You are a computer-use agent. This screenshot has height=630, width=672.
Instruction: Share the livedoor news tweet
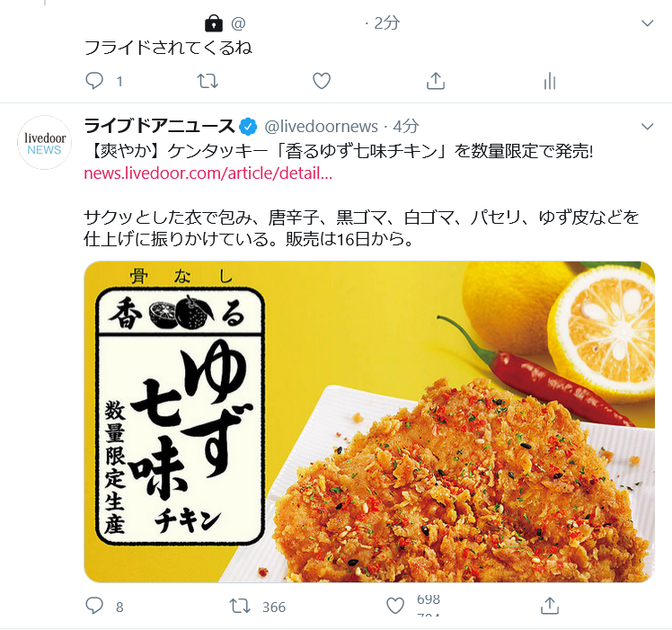coord(550,606)
